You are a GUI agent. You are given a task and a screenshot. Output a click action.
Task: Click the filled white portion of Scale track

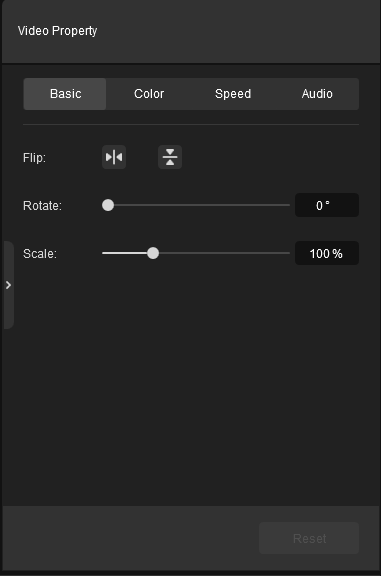coord(124,253)
